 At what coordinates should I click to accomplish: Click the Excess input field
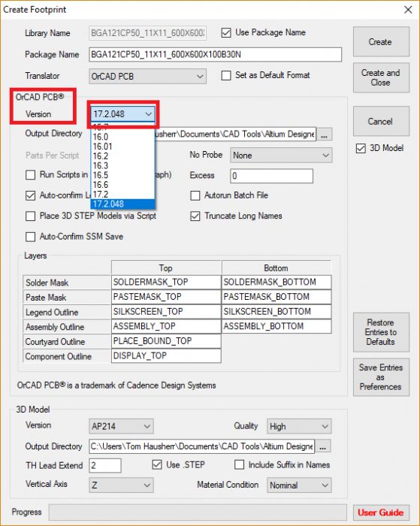click(272, 176)
